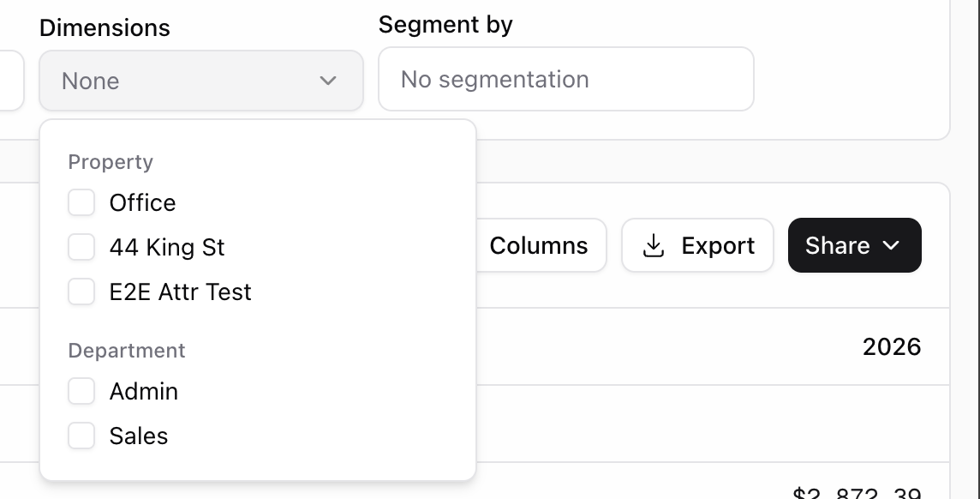The image size is (980, 499).
Task: Click the Dimensions dropdown chevron arrow
Action: (328, 81)
